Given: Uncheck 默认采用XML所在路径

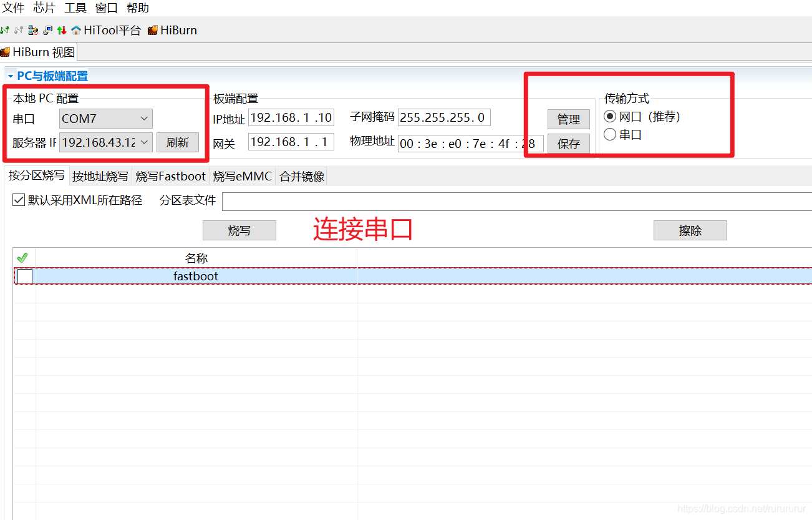Looking at the screenshot, I should coord(18,200).
